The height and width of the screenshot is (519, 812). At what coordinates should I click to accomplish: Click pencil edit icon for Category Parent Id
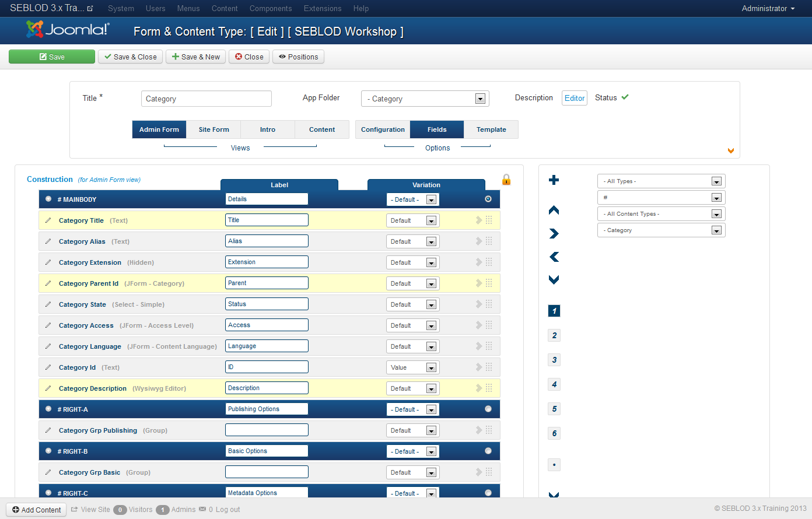point(48,283)
